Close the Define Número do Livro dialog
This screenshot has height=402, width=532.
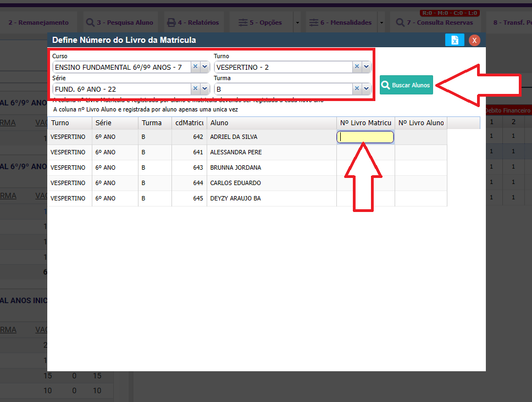coord(474,40)
